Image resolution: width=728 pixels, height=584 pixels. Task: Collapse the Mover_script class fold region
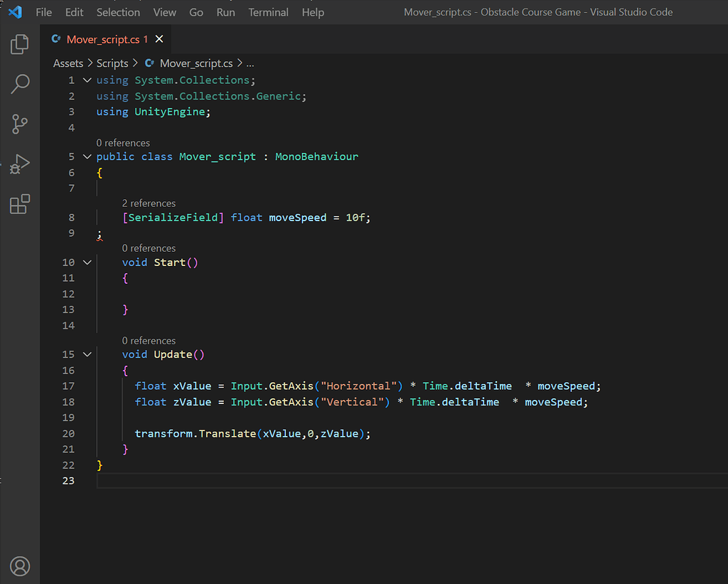(x=87, y=156)
